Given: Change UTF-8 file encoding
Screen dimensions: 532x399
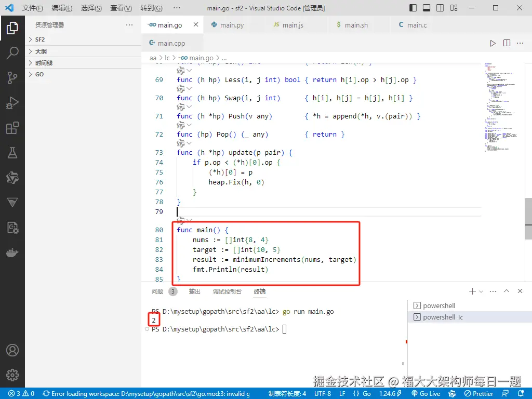Looking at the screenshot, I should click(322, 394).
